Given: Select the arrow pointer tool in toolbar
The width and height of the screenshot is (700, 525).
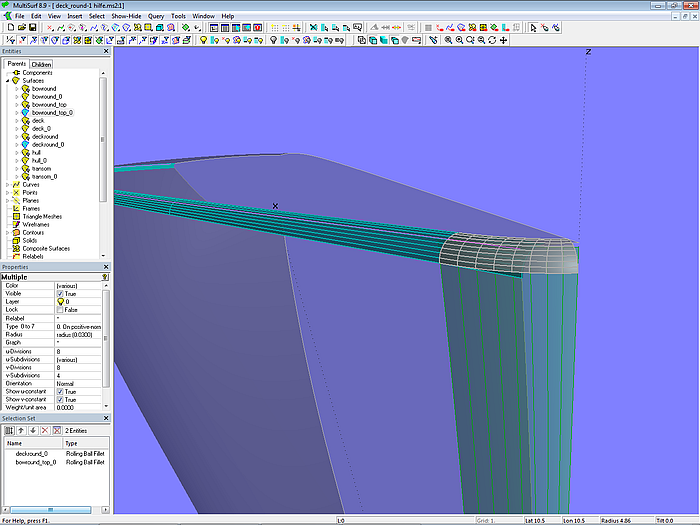Looking at the screenshot, I should click(533, 27).
